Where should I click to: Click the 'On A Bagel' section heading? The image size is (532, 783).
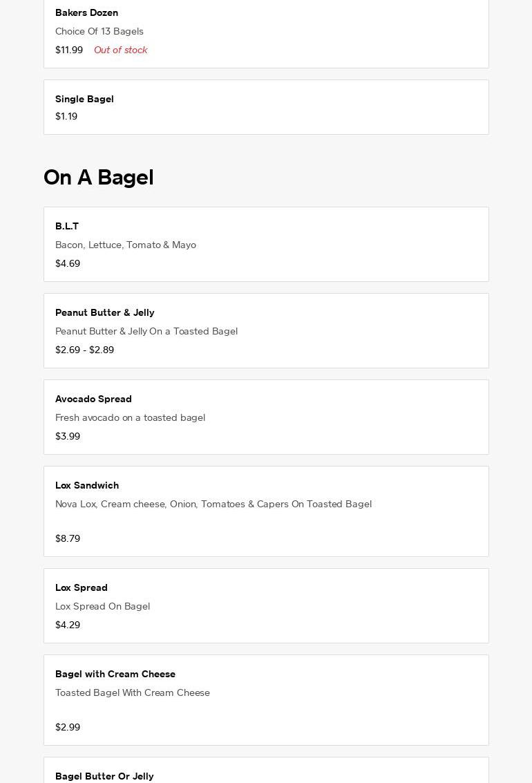[x=99, y=178]
